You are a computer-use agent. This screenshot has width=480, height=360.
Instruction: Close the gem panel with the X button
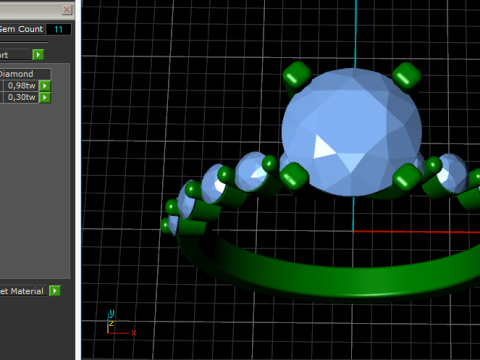coord(67,10)
